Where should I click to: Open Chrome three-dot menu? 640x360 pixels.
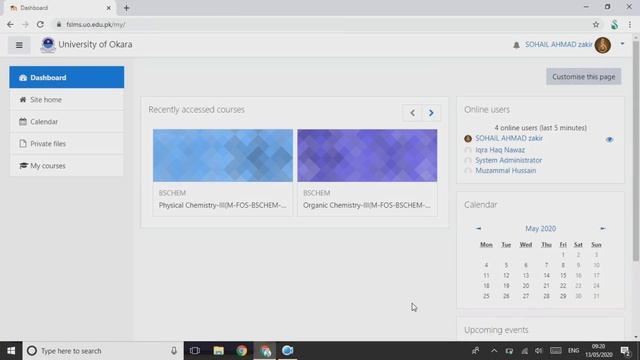coord(630,24)
